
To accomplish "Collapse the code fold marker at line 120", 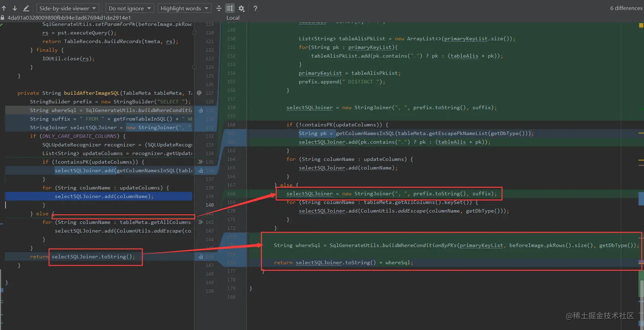I will (194, 32).
